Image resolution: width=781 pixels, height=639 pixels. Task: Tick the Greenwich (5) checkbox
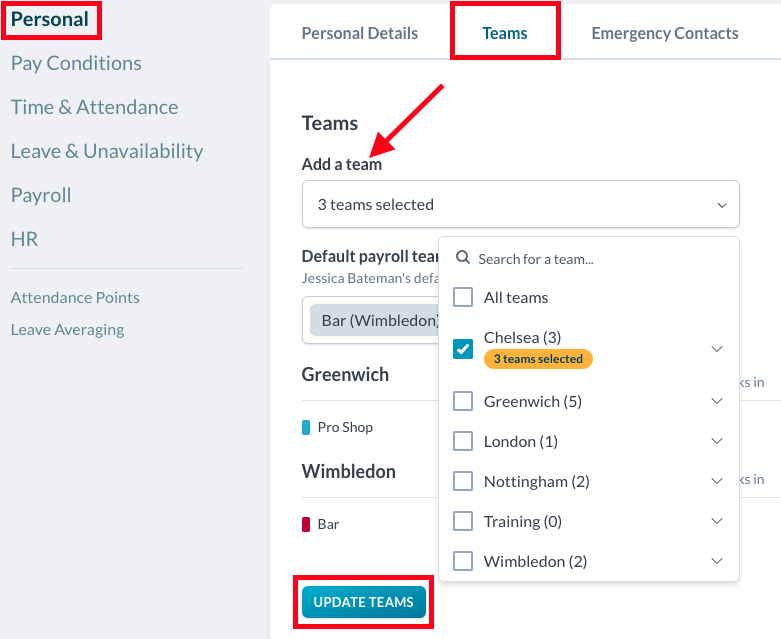click(x=463, y=401)
